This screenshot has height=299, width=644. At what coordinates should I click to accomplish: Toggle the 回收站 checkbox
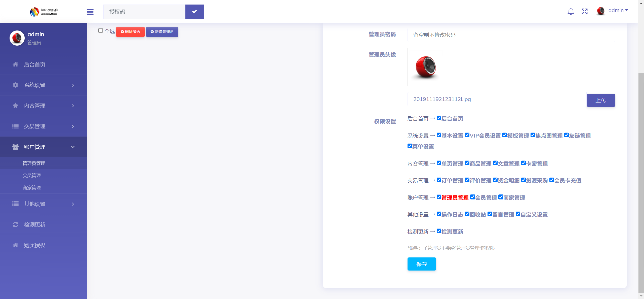467,214
